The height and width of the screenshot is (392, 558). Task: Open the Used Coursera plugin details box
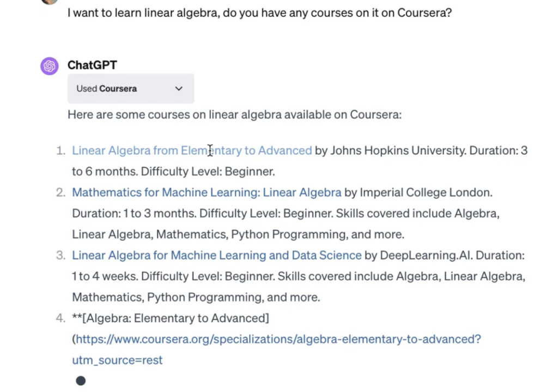tap(131, 89)
